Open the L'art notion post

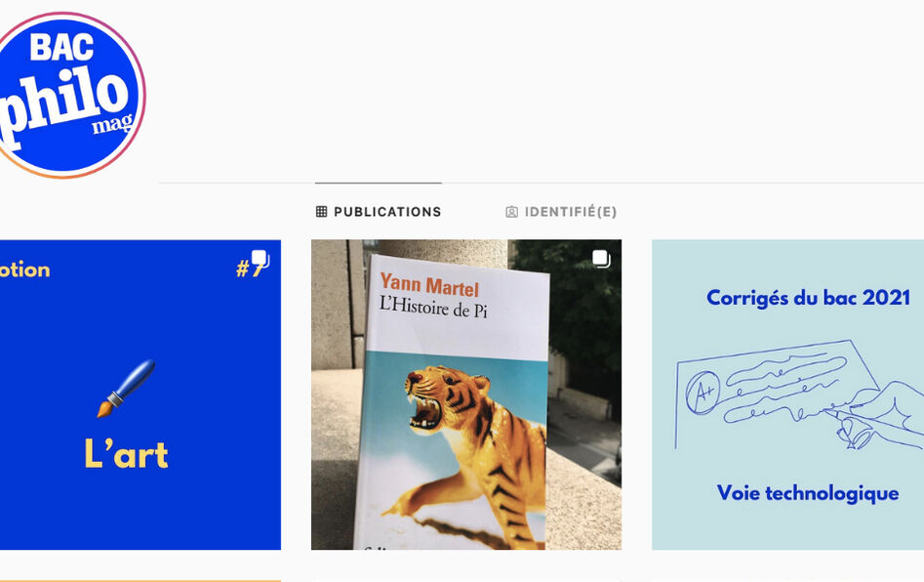(141, 395)
